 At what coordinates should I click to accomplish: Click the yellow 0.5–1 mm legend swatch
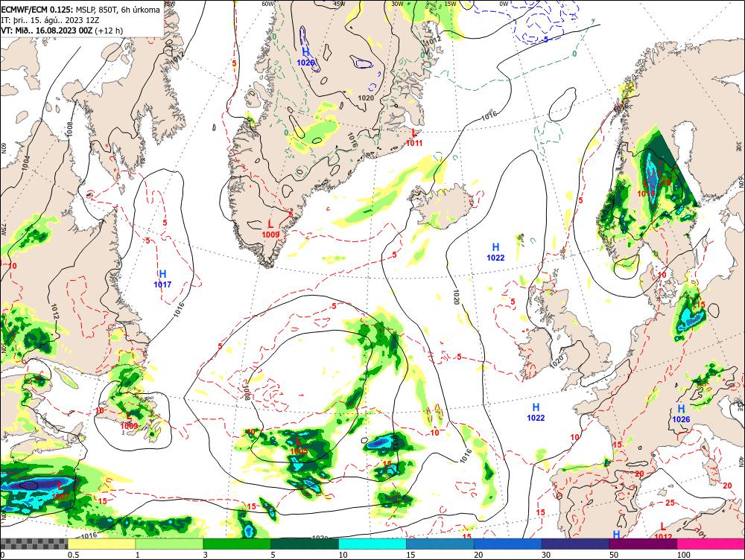click(x=101, y=544)
